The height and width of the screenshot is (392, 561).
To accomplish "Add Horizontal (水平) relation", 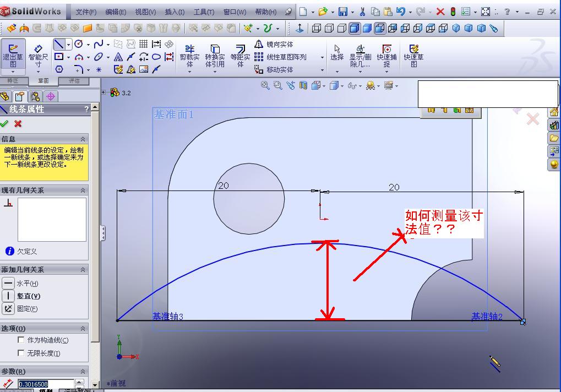I will point(8,284).
